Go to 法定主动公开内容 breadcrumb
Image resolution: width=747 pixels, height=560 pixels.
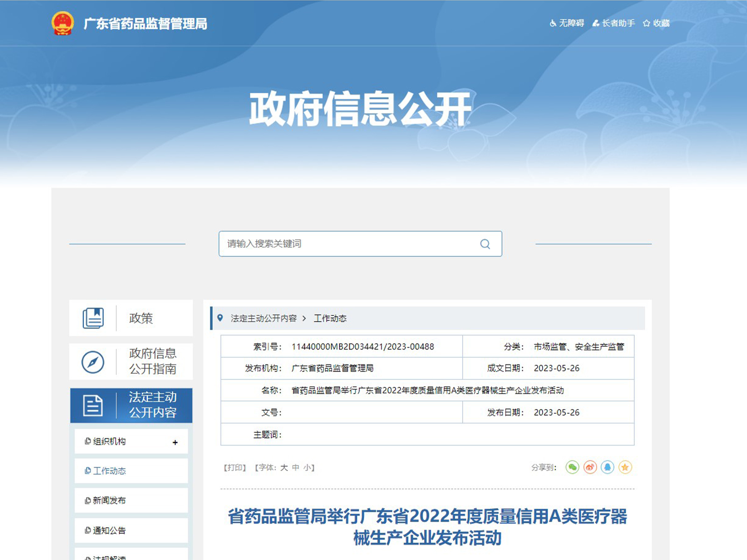263,318
